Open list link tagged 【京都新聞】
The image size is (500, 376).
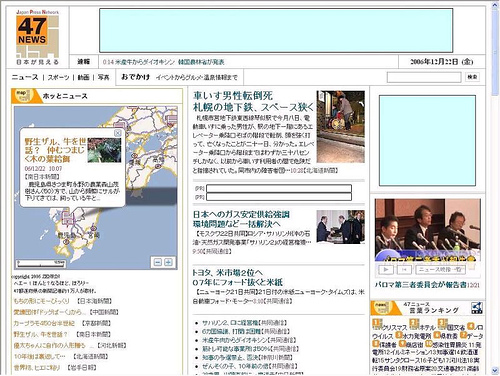pyautogui.click(x=62, y=323)
